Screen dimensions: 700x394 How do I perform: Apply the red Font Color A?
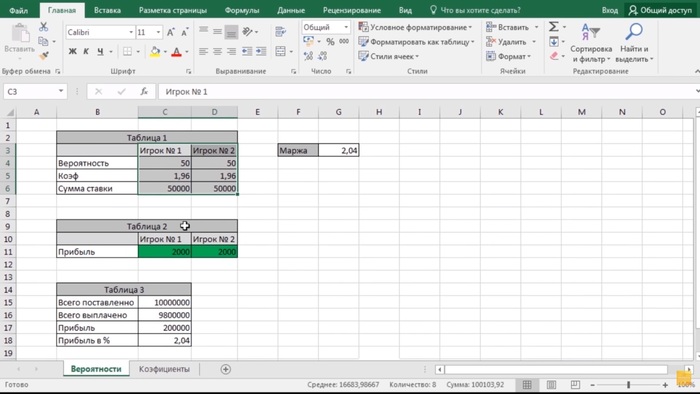point(176,52)
